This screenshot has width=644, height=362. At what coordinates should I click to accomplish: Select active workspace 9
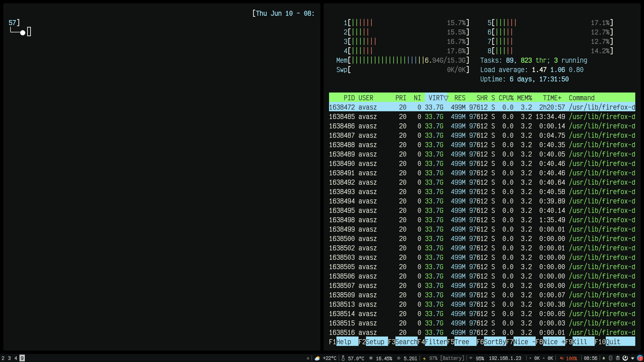pyautogui.click(x=22, y=358)
